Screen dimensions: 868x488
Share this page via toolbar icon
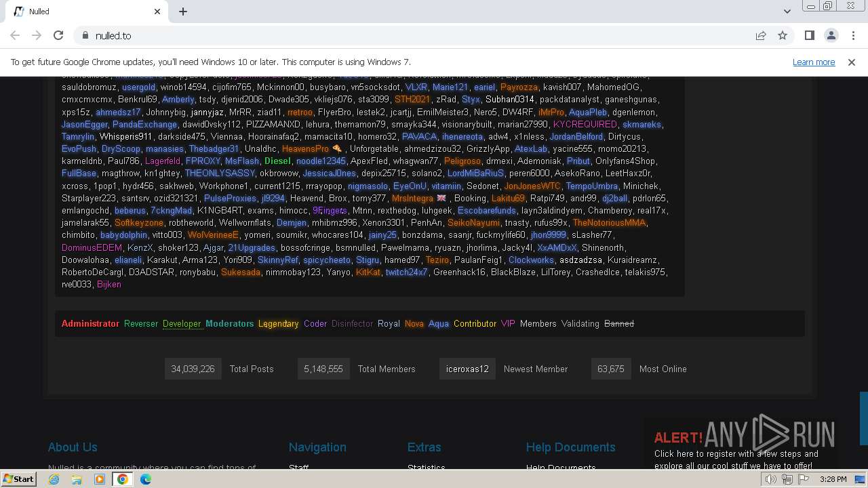[x=761, y=35]
